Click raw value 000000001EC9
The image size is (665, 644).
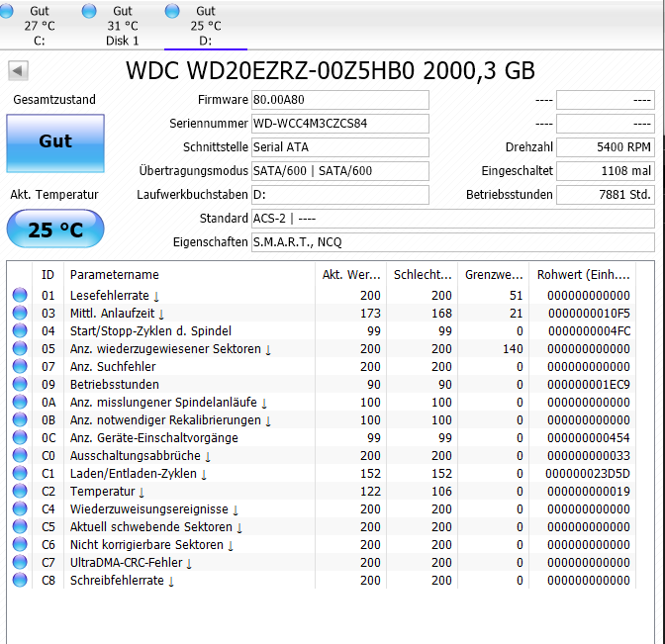point(589,384)
